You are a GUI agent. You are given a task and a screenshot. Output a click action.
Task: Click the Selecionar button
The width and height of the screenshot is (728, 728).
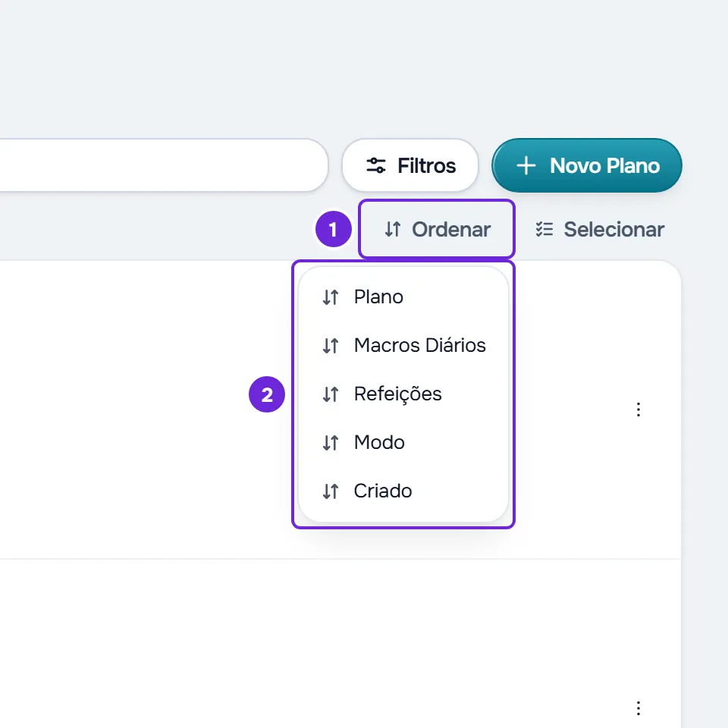pos(599,229)
